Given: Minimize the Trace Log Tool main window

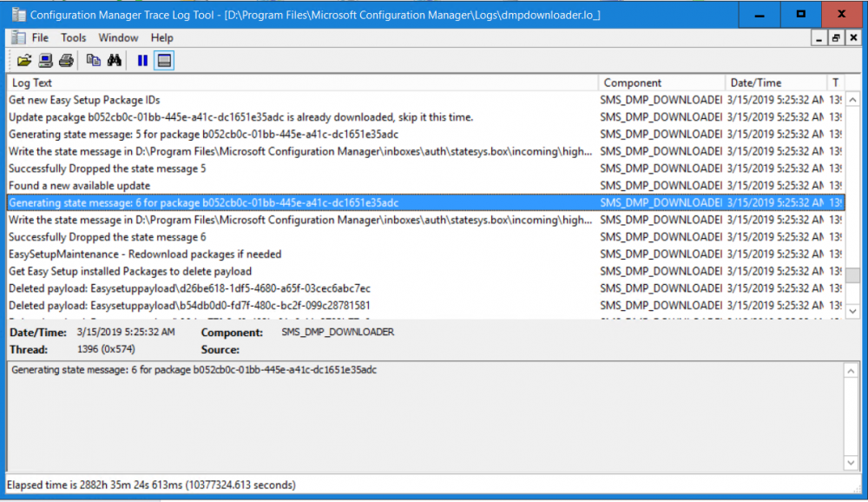Looking at the screenshot, I should [759, 15].
